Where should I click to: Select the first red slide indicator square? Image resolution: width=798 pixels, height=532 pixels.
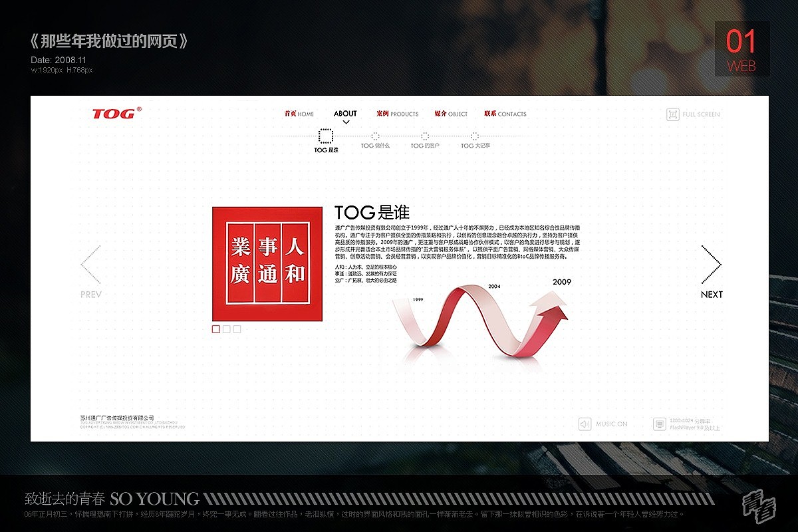(216, 329)
